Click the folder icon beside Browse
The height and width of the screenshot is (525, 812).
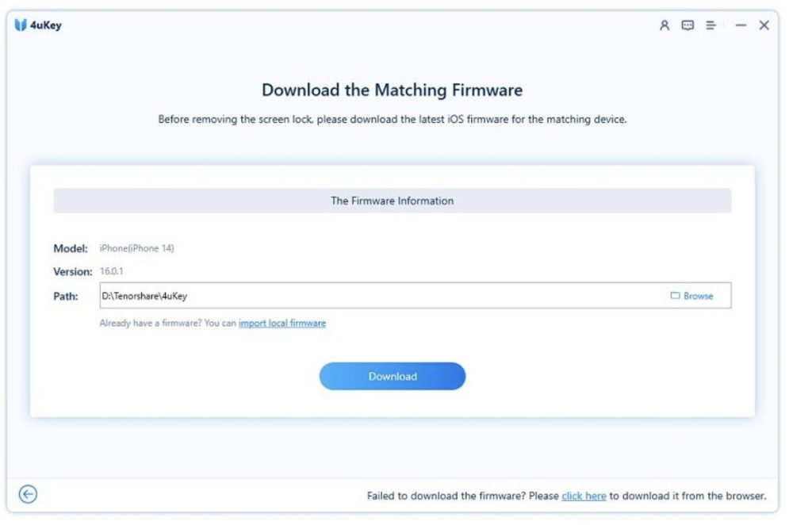click(x=676, y=296)
